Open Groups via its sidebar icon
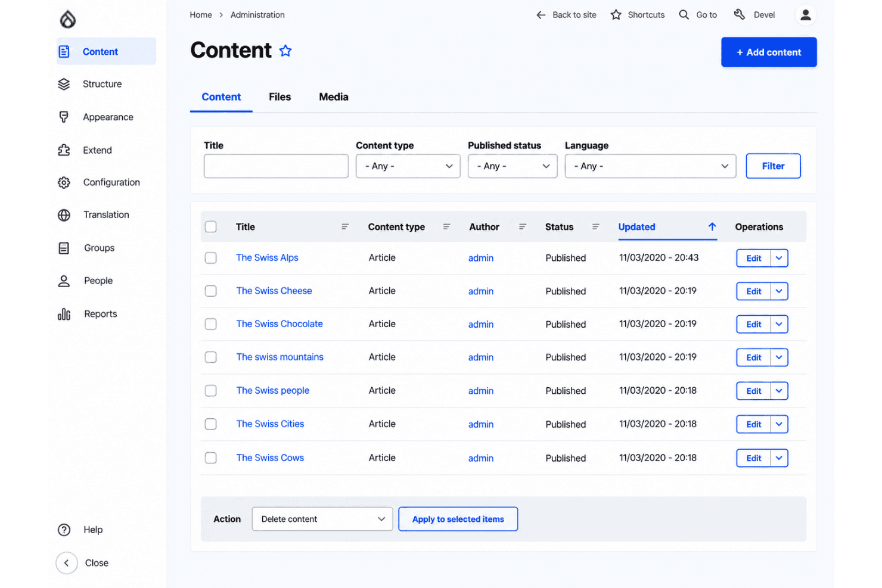Screen dimensions: 882x588 pyautogui.click(x=64, y=248)
